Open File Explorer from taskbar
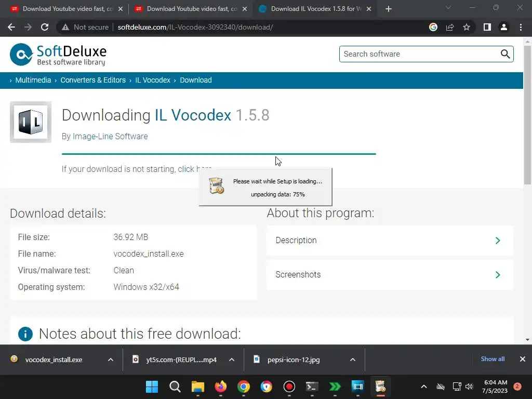Viewport: 532px width, 399px height. point(198,387)
